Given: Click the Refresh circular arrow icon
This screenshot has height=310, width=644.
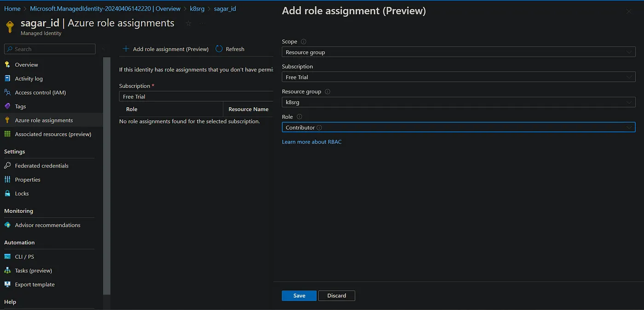Looking at the screenshot, I should pos(219,49).
